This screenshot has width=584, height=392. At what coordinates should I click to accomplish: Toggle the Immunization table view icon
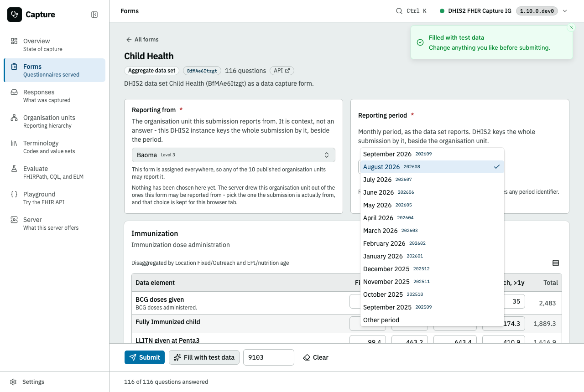(x=556, y=263)
